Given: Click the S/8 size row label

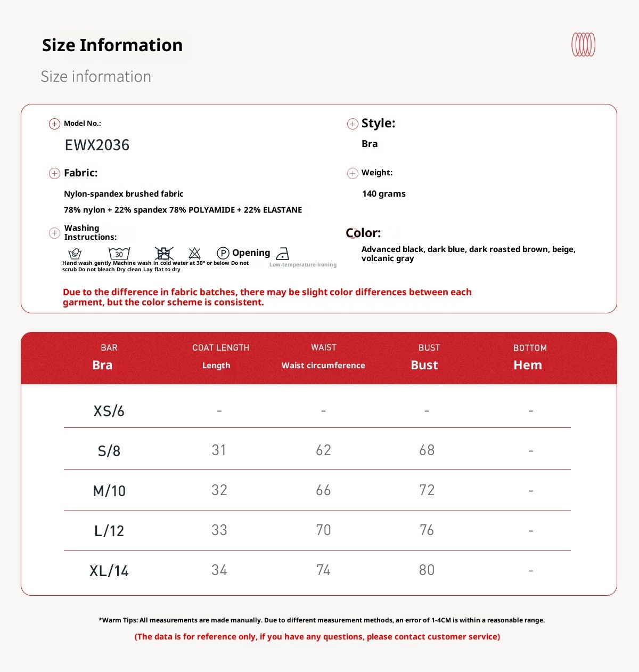Looking at the screenshot, I should point(109,451).
